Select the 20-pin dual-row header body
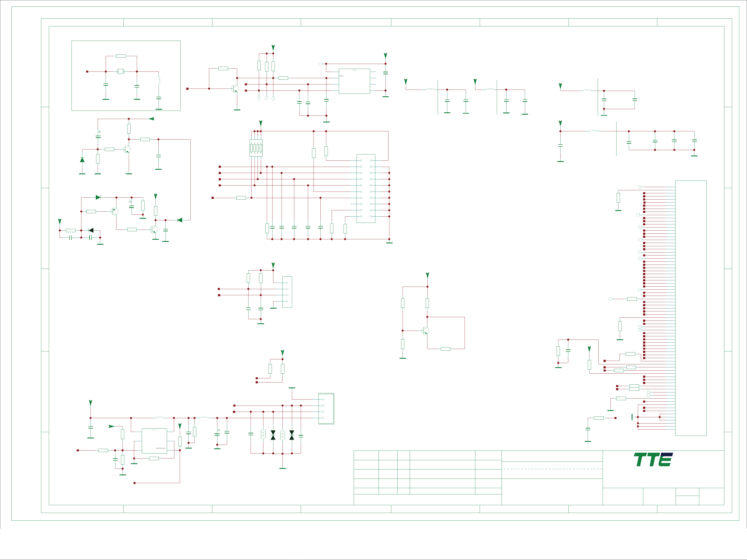The width and height of the screenshot is (747, 560). point(366,188)
